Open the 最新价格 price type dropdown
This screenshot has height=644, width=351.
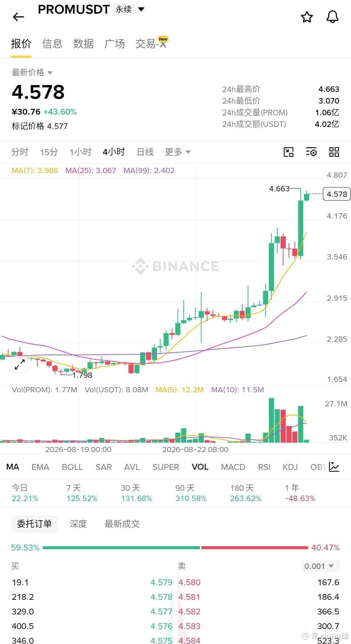50,73
